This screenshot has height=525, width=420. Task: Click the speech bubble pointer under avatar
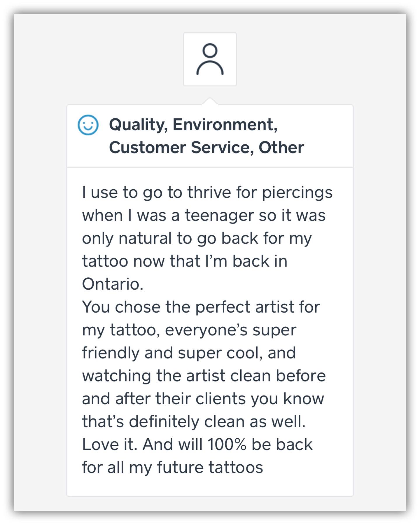(x=210, y=101)
